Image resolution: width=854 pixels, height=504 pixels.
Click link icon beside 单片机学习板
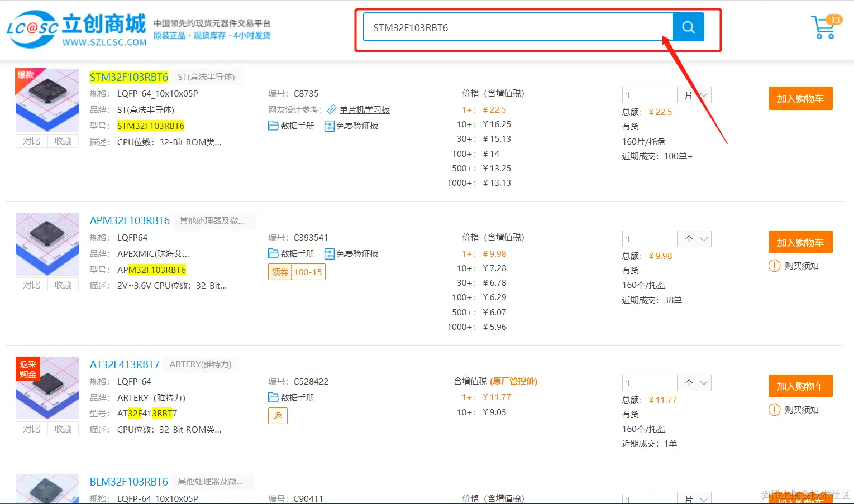(x=332, y=110)
